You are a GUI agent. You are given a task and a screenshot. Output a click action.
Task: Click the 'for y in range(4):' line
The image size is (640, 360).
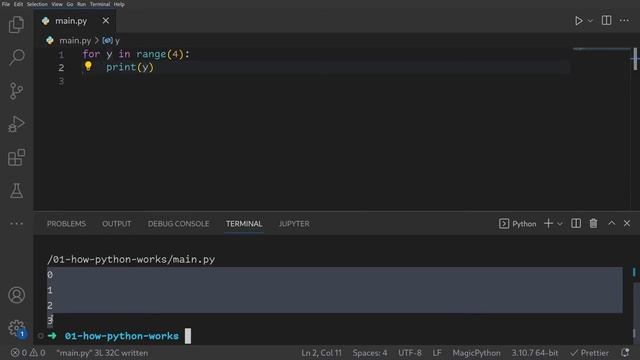[136, 54]
